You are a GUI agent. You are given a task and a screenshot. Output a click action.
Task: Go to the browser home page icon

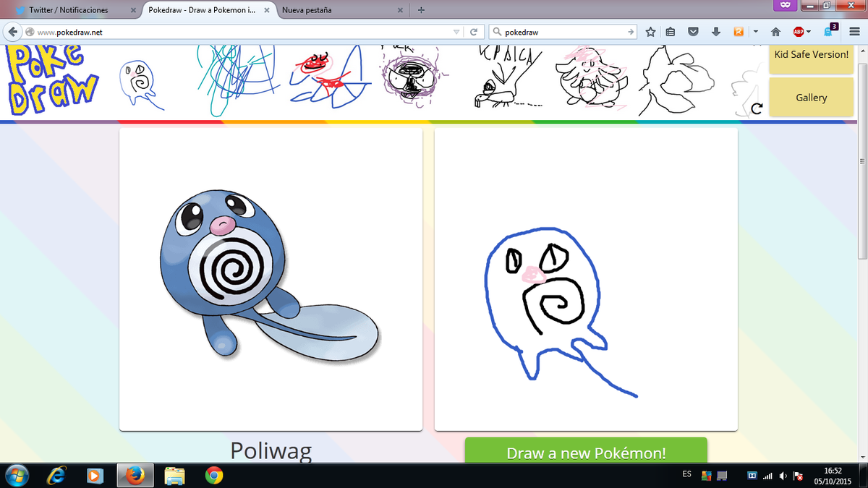pos(775,32)
